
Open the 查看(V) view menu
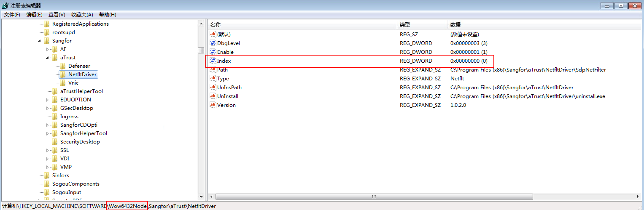pyautogui.click(x=57, y=15)
